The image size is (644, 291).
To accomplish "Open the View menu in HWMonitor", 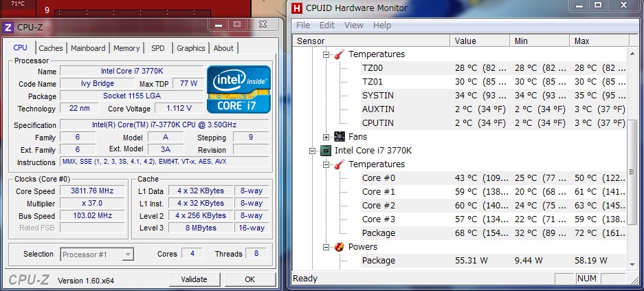I will (354, 25).
